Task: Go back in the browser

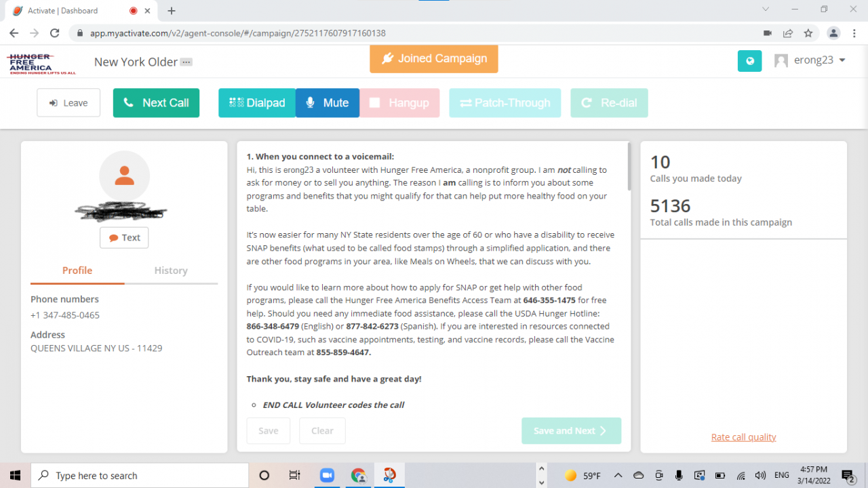Action: tap(14, 33)
